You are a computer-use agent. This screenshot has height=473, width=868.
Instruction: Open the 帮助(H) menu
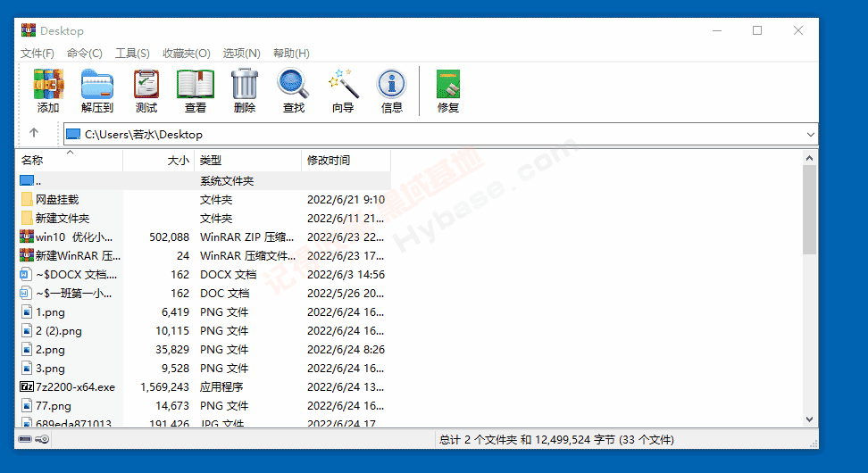(291, 54)
